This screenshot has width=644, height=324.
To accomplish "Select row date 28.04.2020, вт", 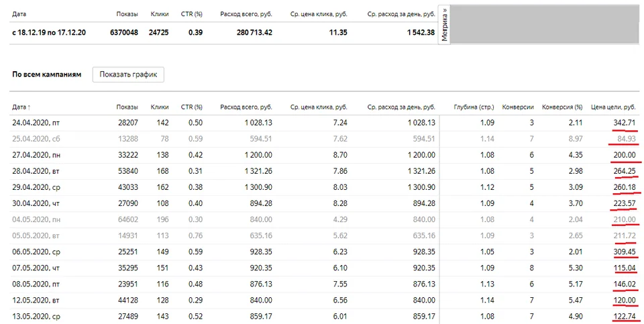I will click(36, 171).
